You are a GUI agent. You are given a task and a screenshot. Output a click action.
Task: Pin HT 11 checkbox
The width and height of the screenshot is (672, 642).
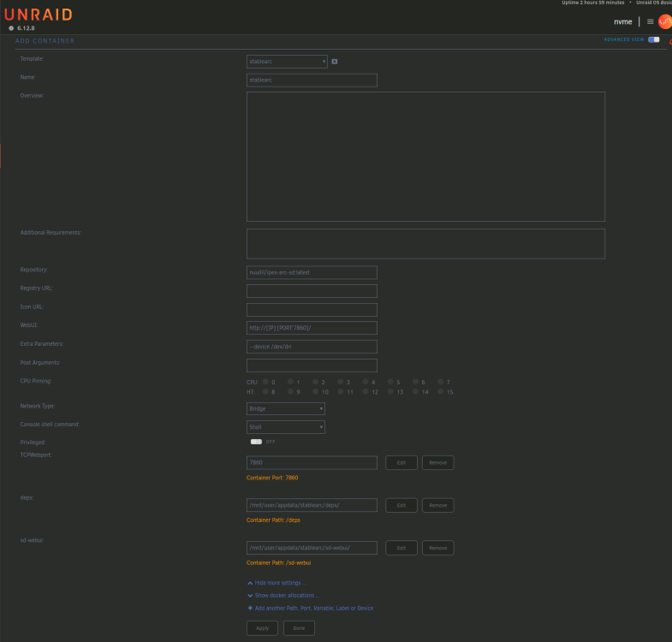(x=341, y=391)
